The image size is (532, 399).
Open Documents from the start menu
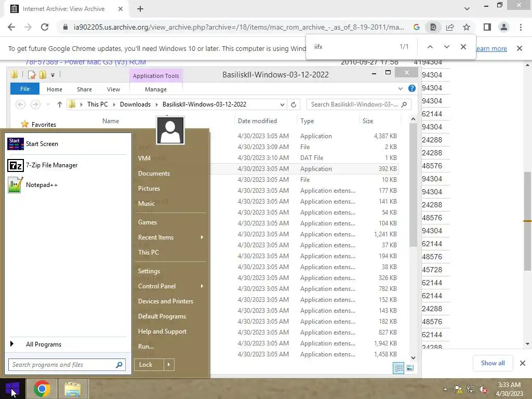pyautogui.click(x=154, y=174)
